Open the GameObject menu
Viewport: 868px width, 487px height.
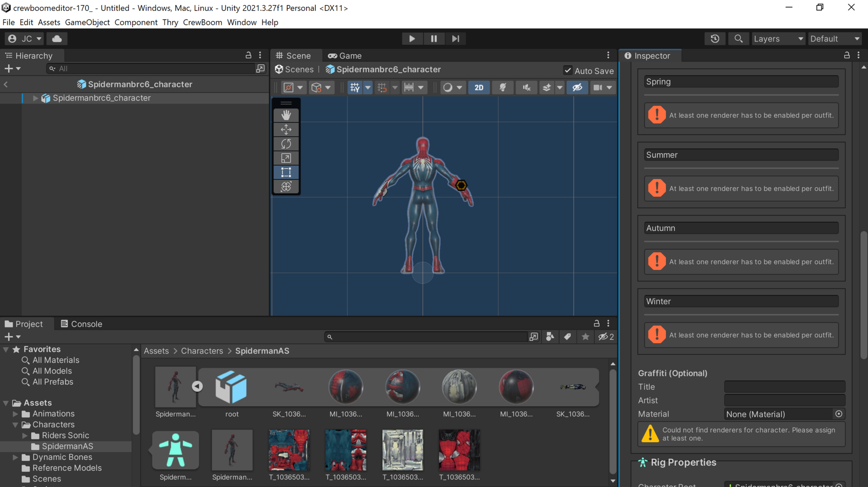87,22
